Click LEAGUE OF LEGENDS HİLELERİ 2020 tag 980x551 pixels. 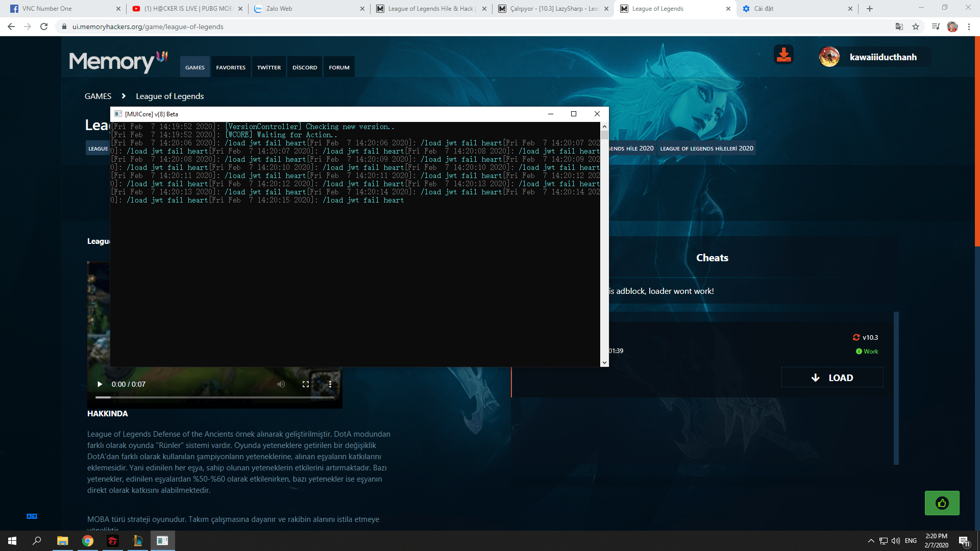coord(706,148)
